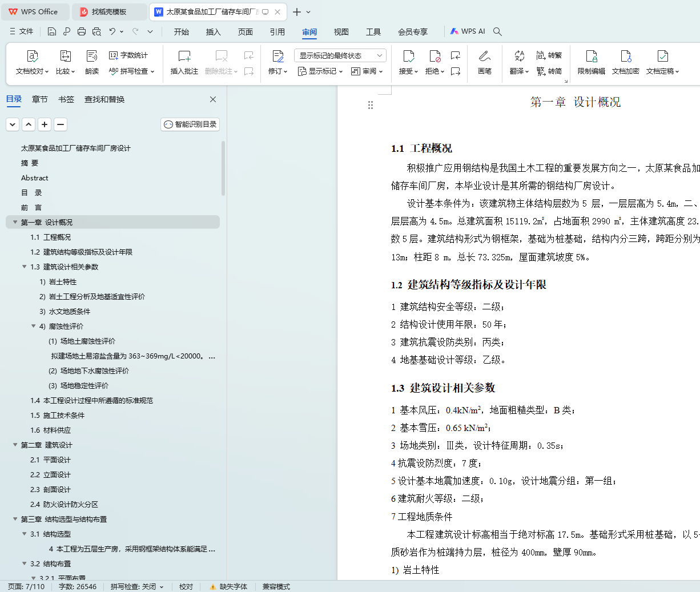The width and height of the screenshot is (700, 592).
Task: Select the 画笔 pen tool
Action: [485, 62]
